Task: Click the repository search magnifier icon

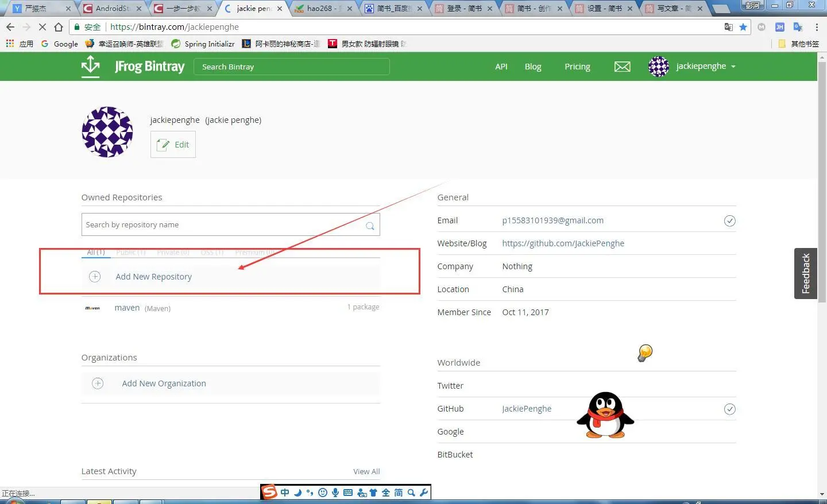Action: pos(370,226)
